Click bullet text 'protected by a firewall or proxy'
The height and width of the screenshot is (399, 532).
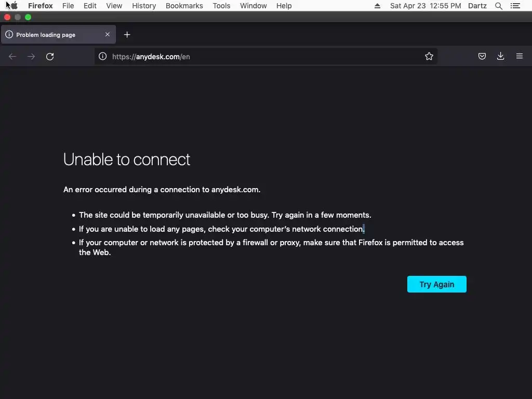[x=244, y=243]
